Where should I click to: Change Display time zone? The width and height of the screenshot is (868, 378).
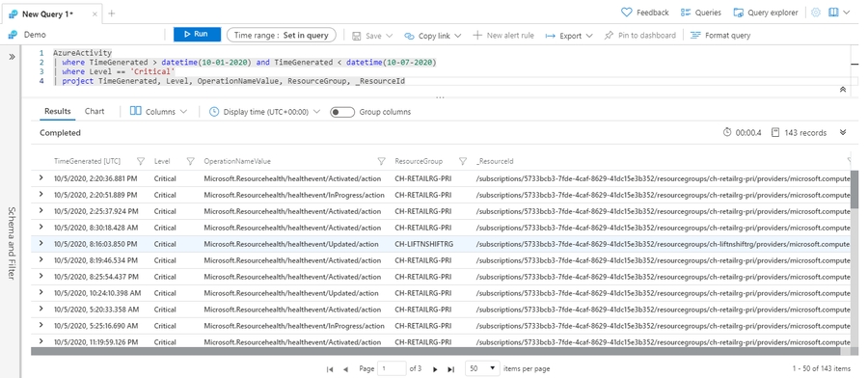click(x=265, y=111)
